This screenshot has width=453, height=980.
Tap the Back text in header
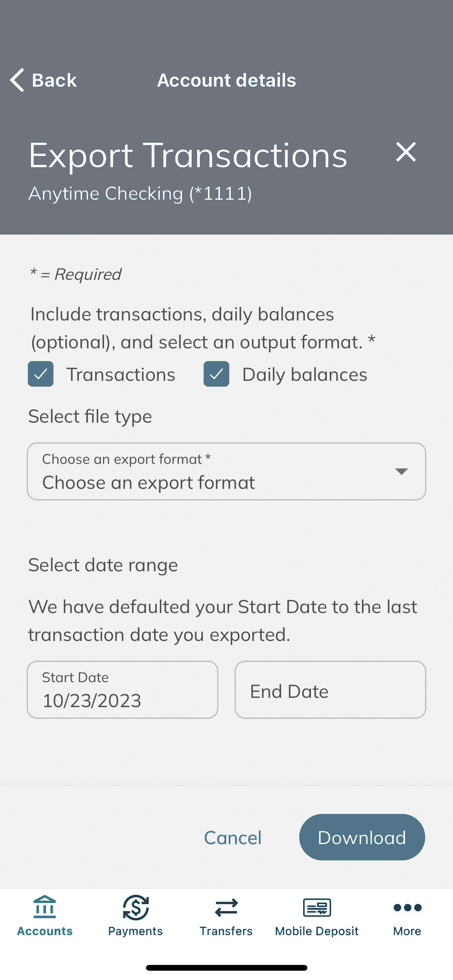(54, 81)
